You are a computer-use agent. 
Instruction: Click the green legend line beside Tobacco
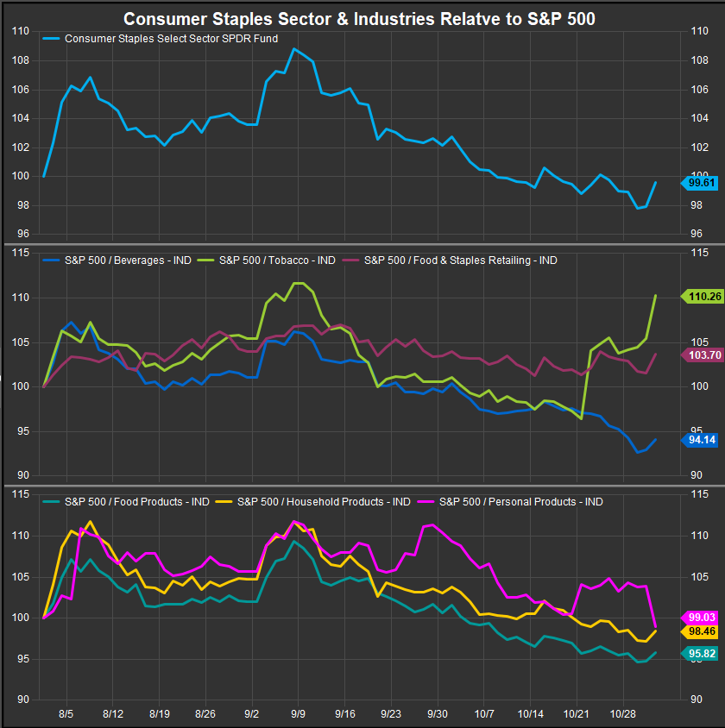tap(205, 260)
